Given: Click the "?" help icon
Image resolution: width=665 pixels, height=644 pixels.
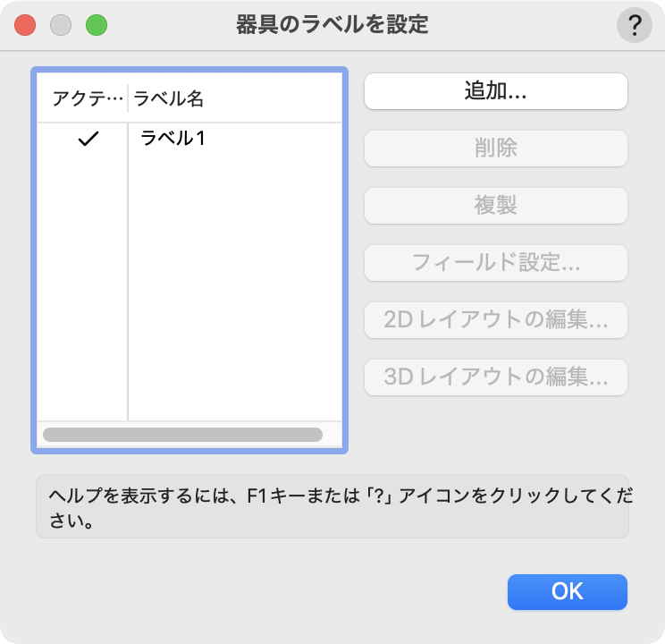Looking at the screenshot, I should click(635, 26).
